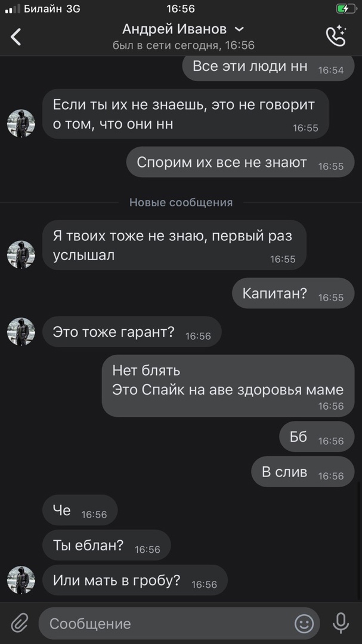
Task: Select the 'В слив' message bubble
Action: coord(302,472)
